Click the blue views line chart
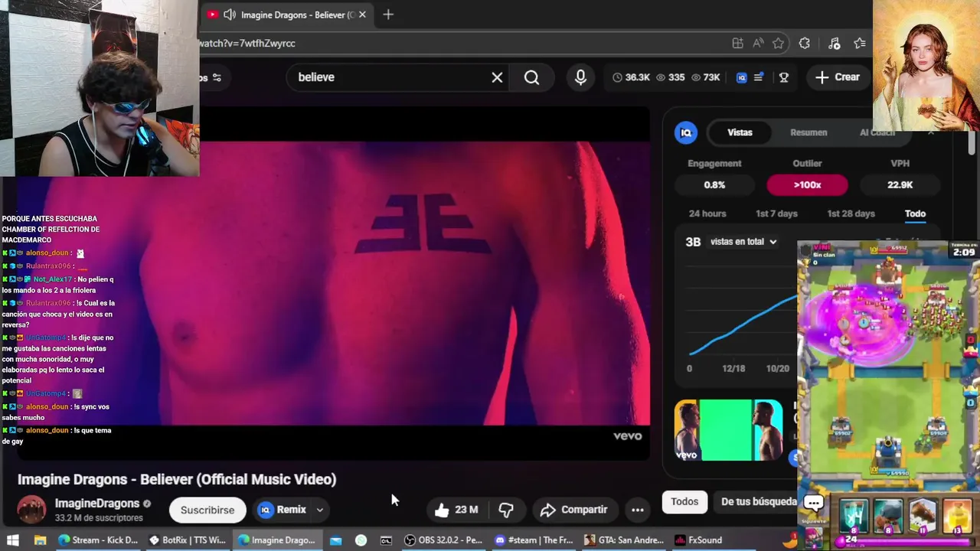The width and height of the screenshot is (980, 551). point(743,325)
